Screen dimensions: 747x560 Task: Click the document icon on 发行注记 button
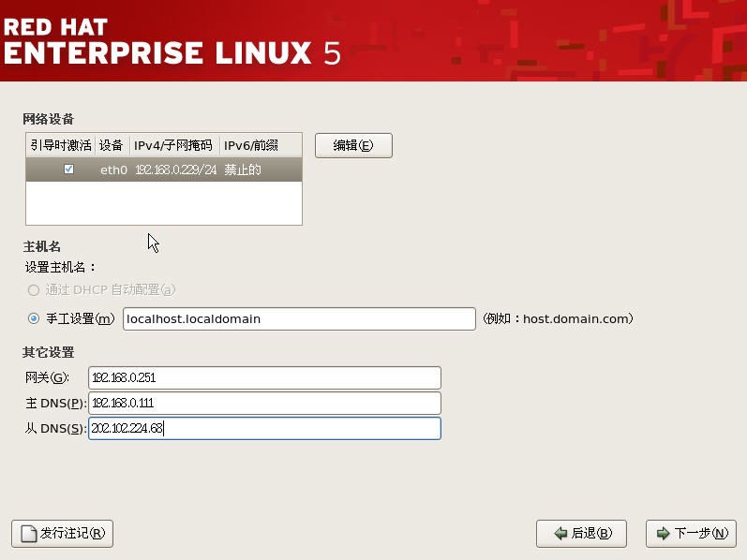click(x=28, y=534)
